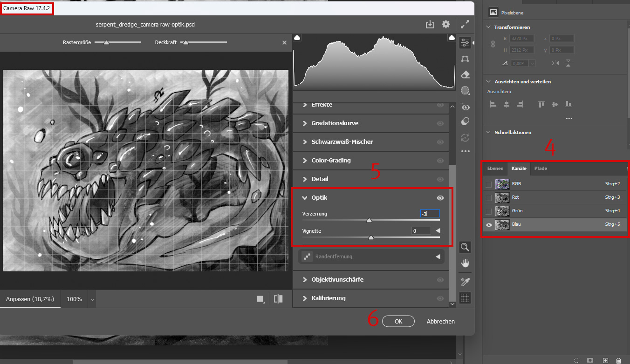Open the Red Eye removal tool
The height and width of the screenshot is (364, 630).
click(465, 107)
